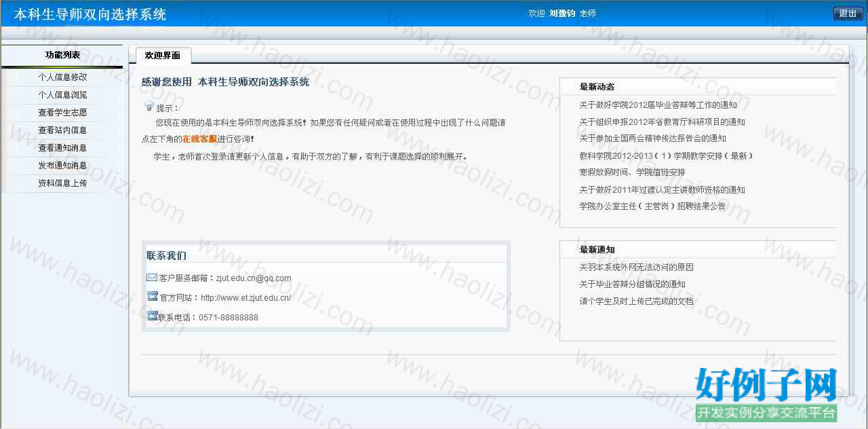This screenshot has height=429, width=868.
Task: Open notice 关于本系统外网无法访问的原因
Action: coord(636,267)
